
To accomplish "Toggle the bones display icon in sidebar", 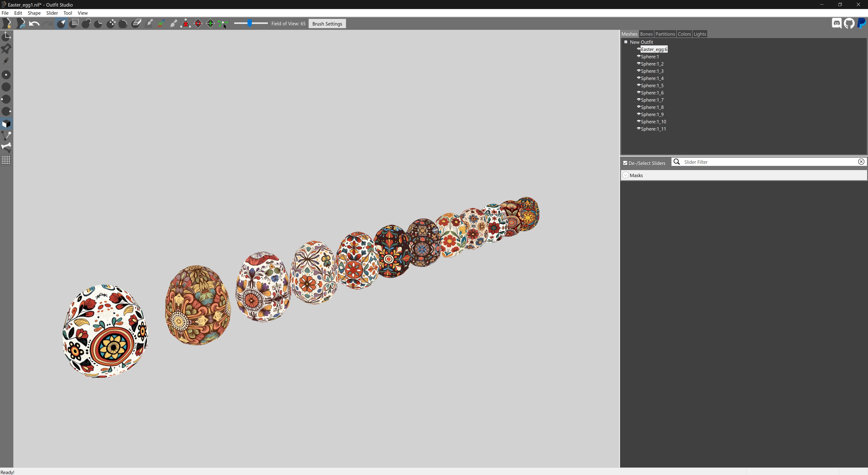I will tap(6, 148).
